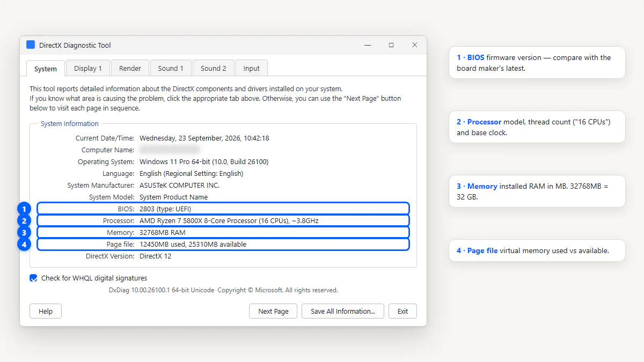Click the 'System Information' group label

pyautogui.click(x=70, y=123)
